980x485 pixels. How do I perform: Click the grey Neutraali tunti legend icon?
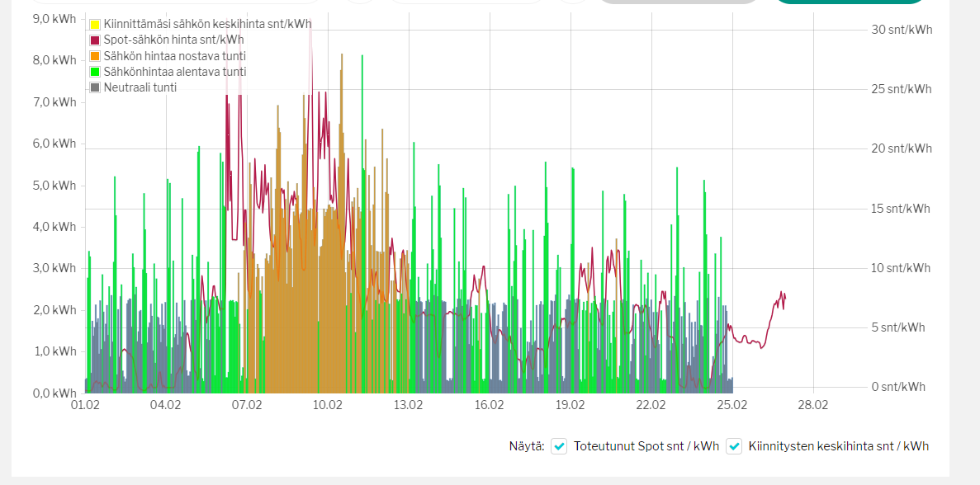[x=95, y=87]
